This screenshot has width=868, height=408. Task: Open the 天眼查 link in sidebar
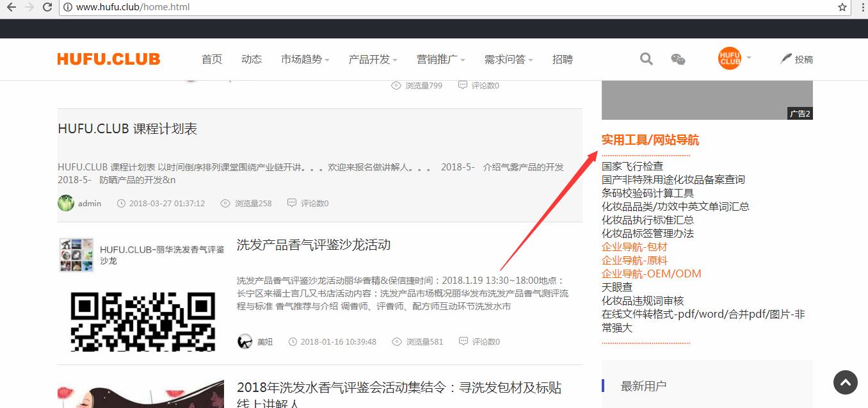(617, 287)
